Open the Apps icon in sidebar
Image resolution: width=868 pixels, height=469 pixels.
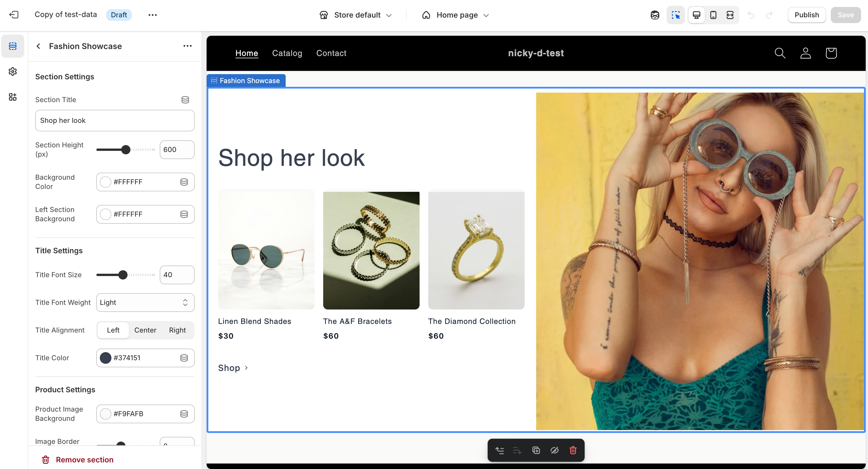pos(13,97)
